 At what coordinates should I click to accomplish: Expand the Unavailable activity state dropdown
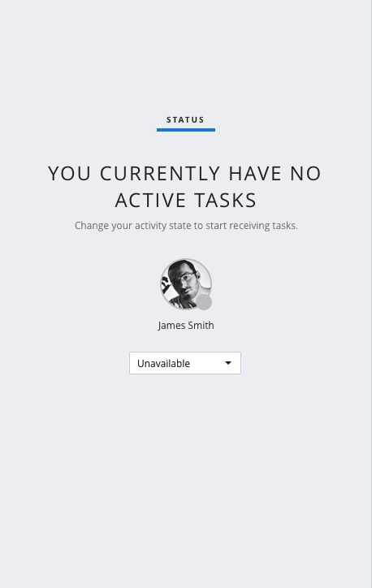(x=185, y=363)
